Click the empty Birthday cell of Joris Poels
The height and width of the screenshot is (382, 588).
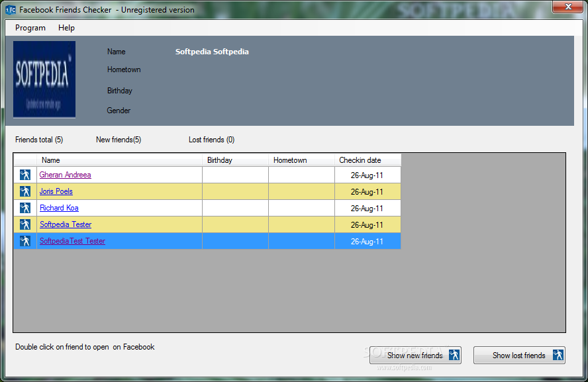[235, 191]
